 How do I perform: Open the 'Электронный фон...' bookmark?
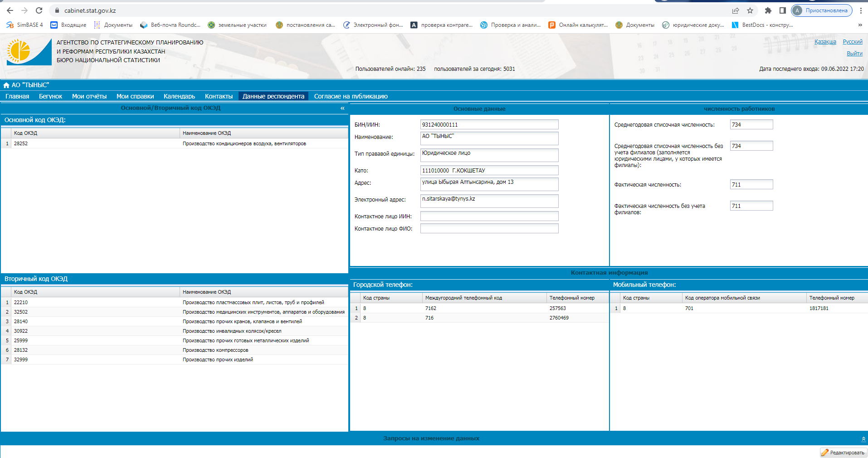pyautogui.click(x=373, y=25)
